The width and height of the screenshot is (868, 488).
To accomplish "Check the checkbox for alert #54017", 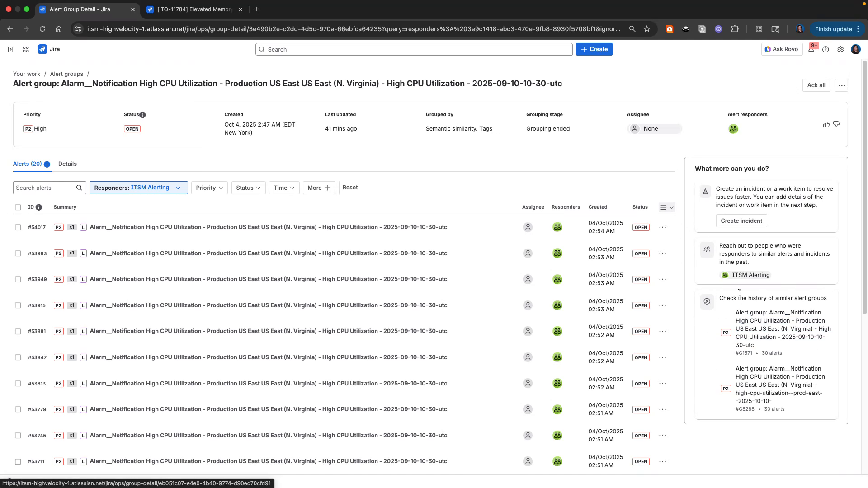I will pyautogui.click(x=18, y=227).
